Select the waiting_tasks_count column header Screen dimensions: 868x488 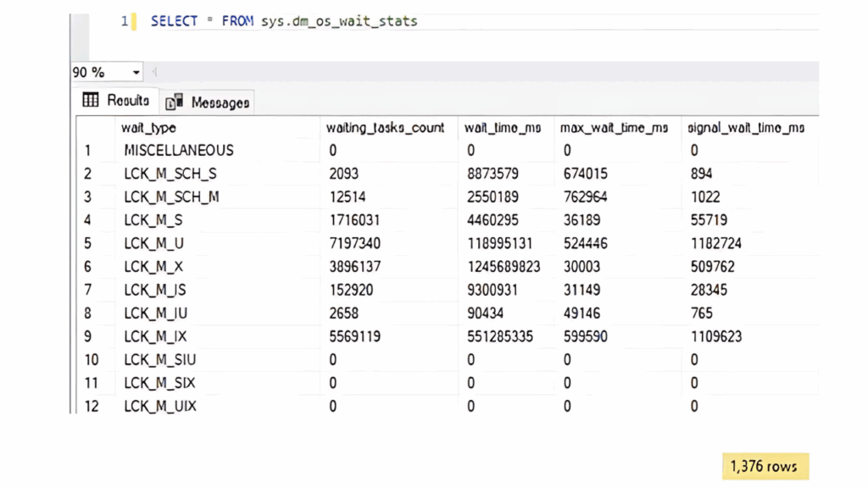[383, 128]
